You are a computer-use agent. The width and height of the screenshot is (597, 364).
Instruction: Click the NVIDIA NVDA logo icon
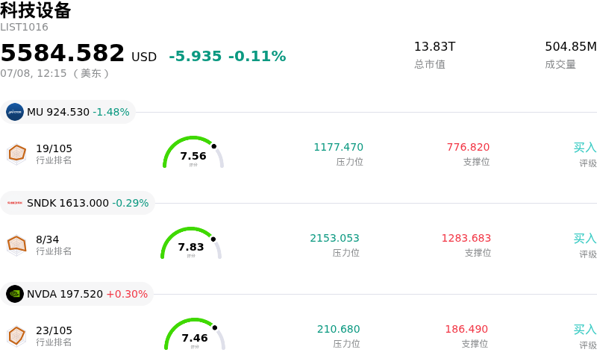click(x=15, y=294)
